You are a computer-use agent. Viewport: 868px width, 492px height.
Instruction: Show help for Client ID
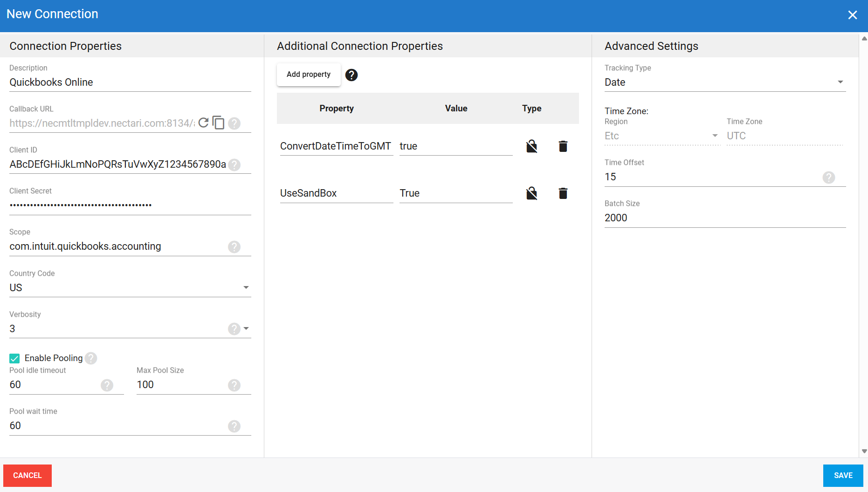(x=234, y=164)
